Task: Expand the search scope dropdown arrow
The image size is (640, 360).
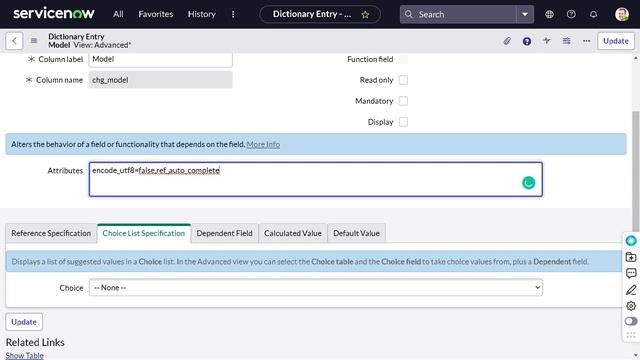Action: tap(525, 14)
